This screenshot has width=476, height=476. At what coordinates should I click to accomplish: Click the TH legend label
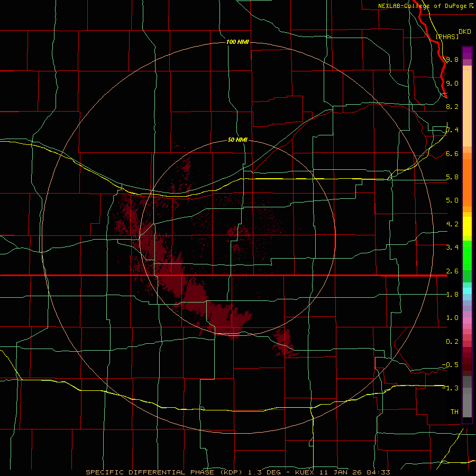454,411
